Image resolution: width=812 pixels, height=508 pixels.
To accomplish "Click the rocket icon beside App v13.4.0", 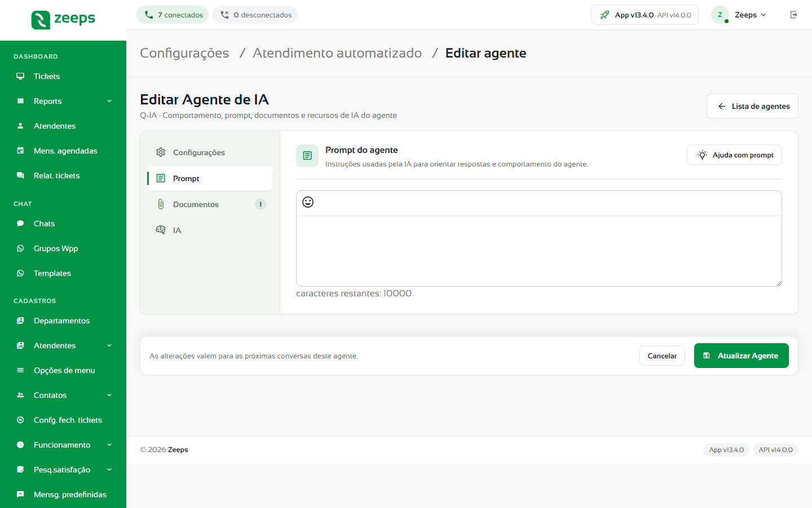I will 604,15.
